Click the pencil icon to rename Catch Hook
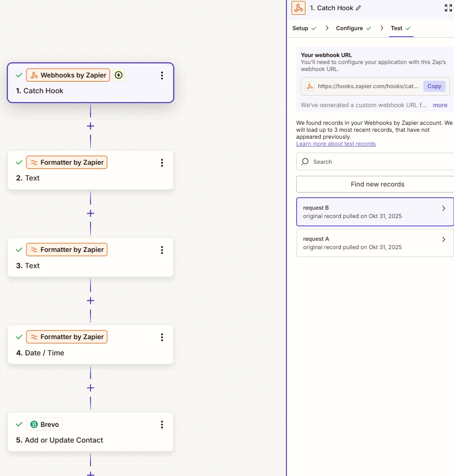 (359, 8)
